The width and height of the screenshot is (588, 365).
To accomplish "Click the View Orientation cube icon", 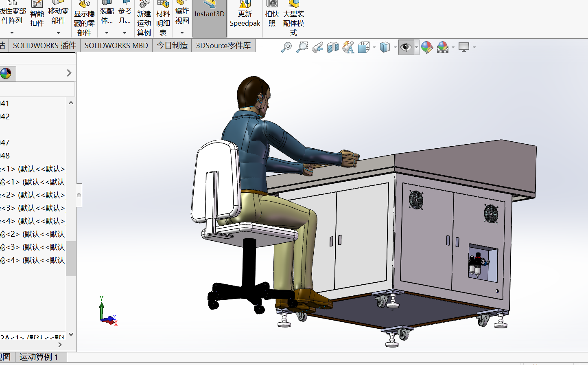I will 363,47.
